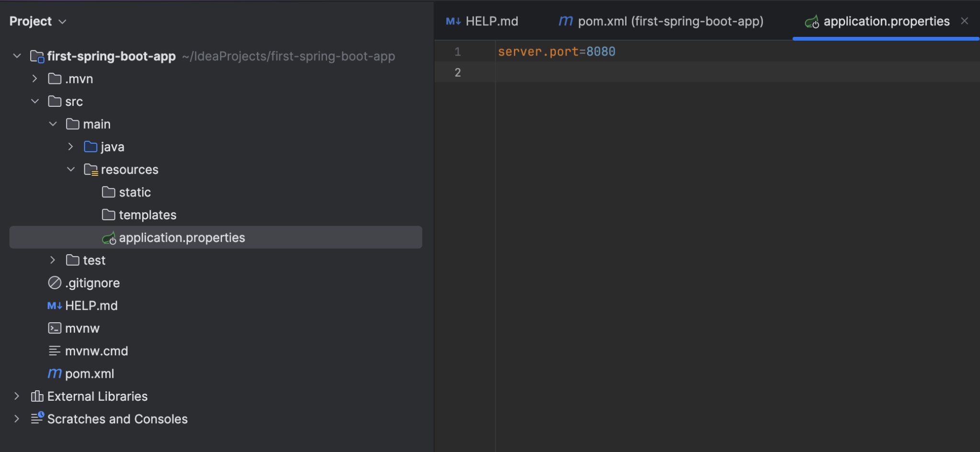Collapse the src folder
Viewport: 980px width, 452px height.
coord(35,102)
